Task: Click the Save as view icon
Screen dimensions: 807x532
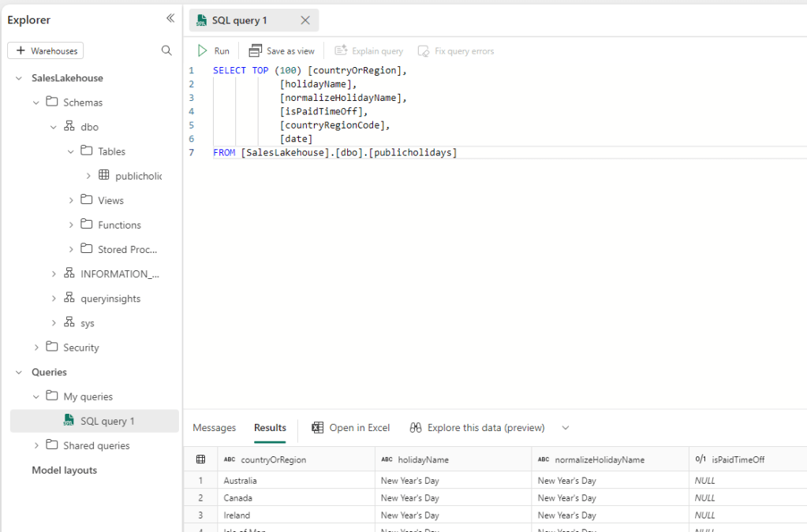Action: click(255, 50)
